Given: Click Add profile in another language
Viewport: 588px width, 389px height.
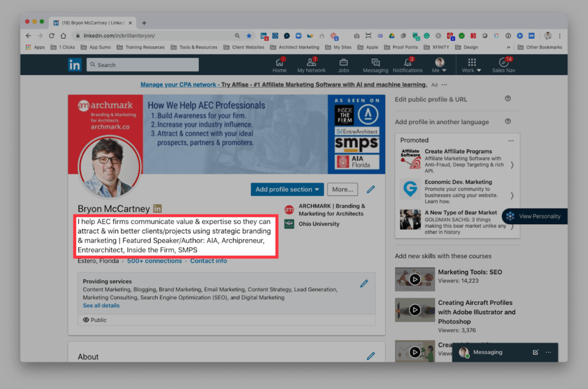Looking at the screenshot, I should (442, 122).
